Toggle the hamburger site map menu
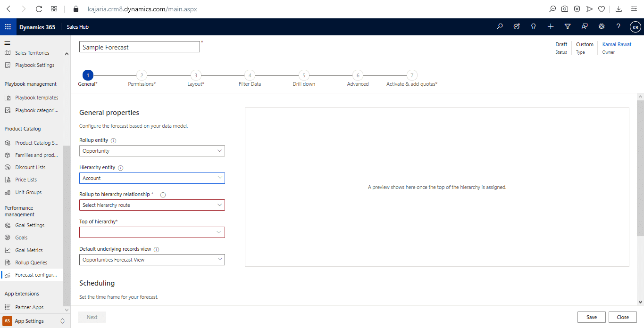Image resolution: width=644 pixels, height=328 pixels. (x=7, y=43)
